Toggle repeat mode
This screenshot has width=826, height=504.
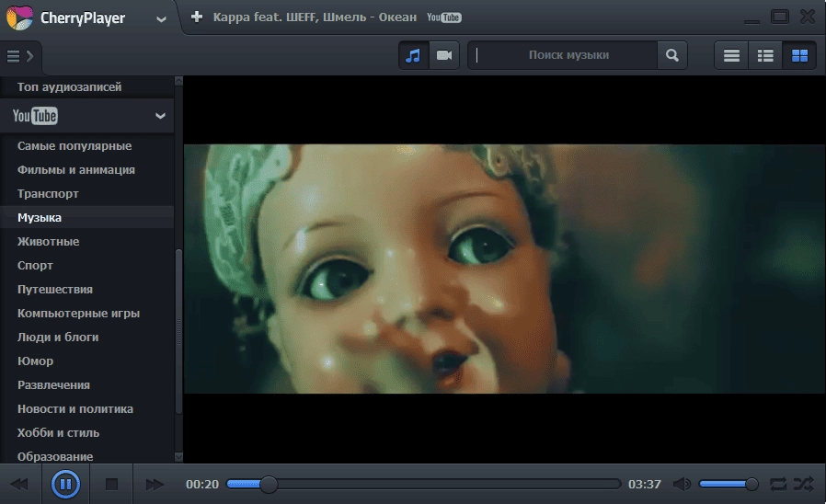click(x=778, y=484)
